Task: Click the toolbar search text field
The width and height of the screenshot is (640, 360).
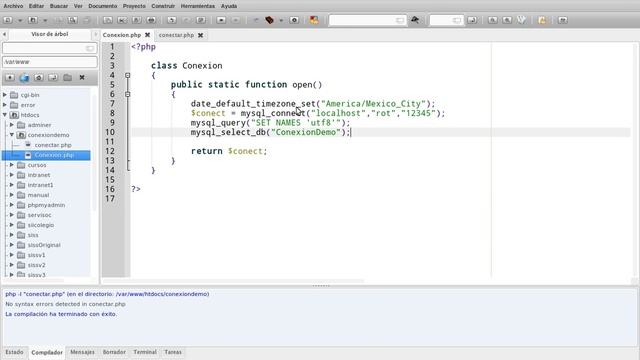Action: 367,20
